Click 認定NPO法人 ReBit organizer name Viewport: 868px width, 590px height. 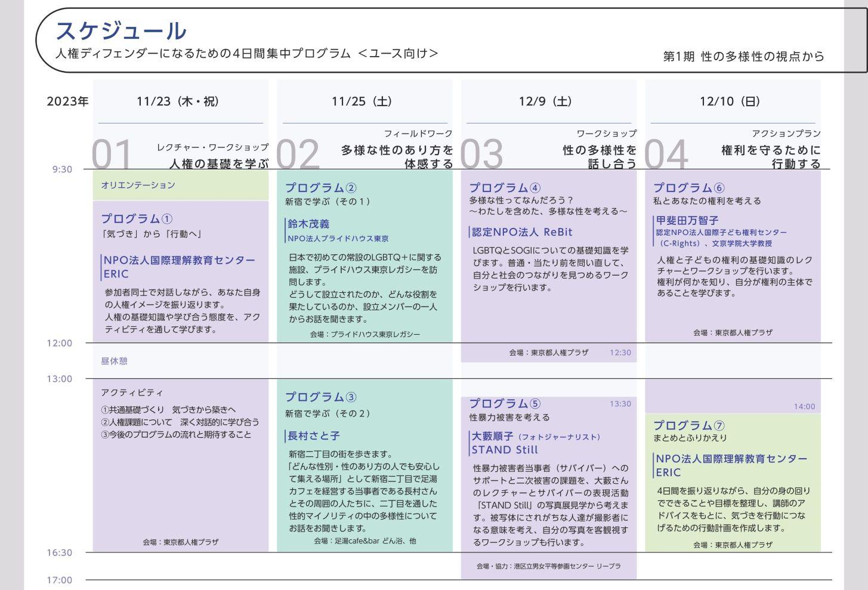[x=522, y=232]
